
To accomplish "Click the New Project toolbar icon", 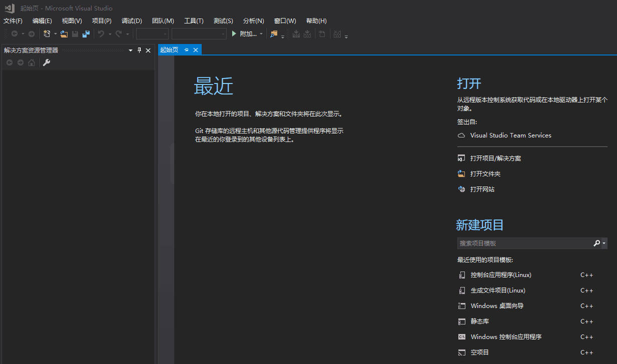I will coord(47,34).
